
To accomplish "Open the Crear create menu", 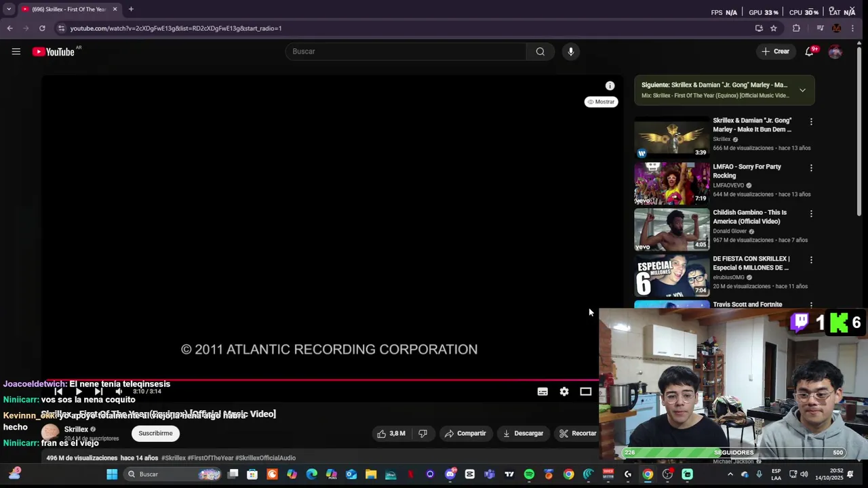I will [x=775, y=52].
